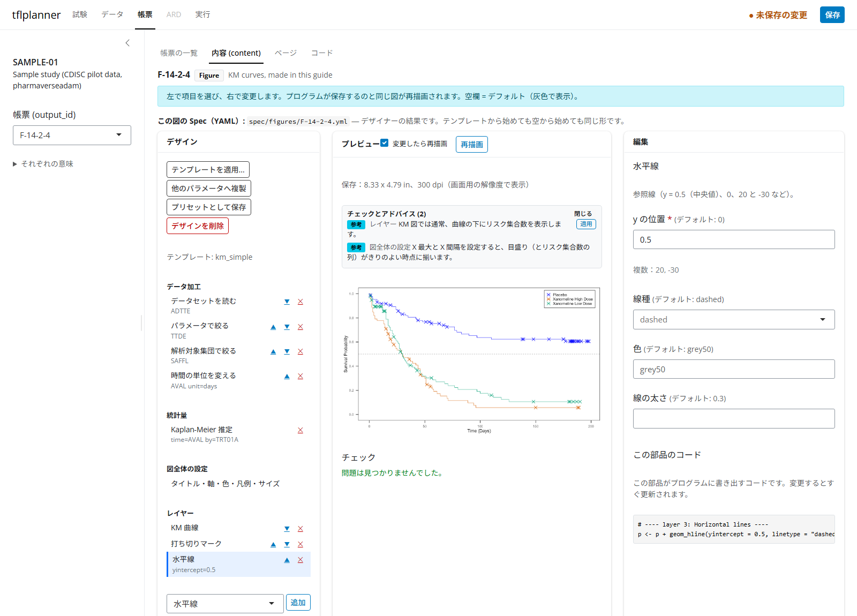The width and height of the screenshot is (857, 616).
Task: Click 適用 on the advice item
Action: tap(586, 224)
